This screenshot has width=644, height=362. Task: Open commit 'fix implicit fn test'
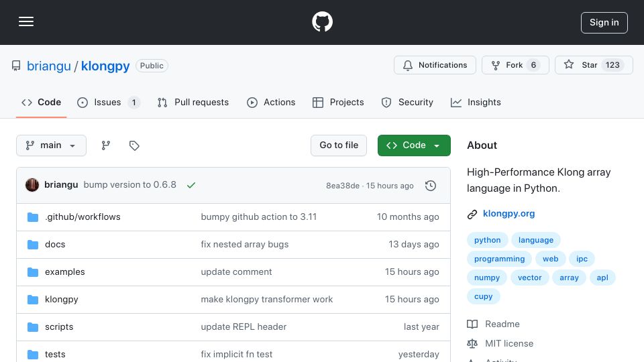237,354
